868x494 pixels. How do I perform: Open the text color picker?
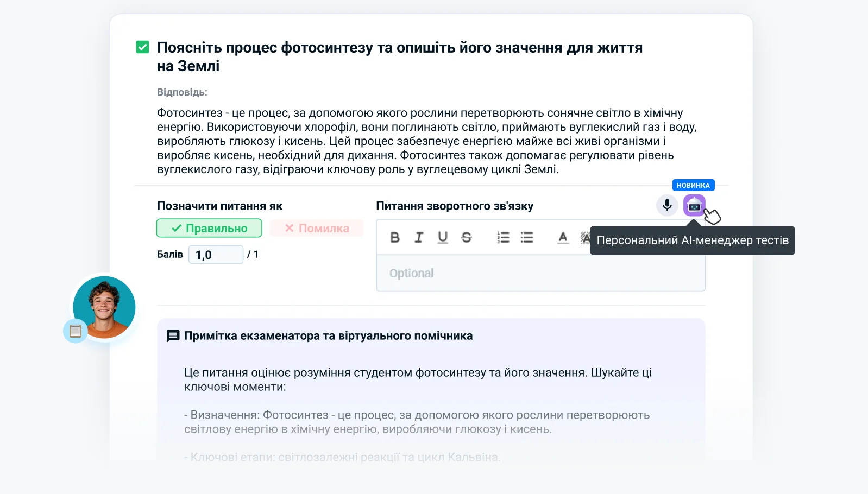click(x=563, y=237)
